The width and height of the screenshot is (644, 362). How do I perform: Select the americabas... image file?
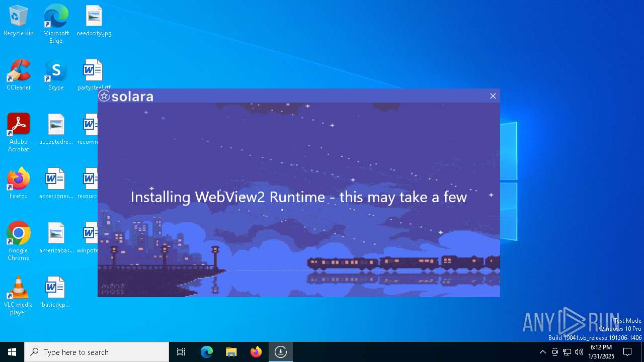56,238
